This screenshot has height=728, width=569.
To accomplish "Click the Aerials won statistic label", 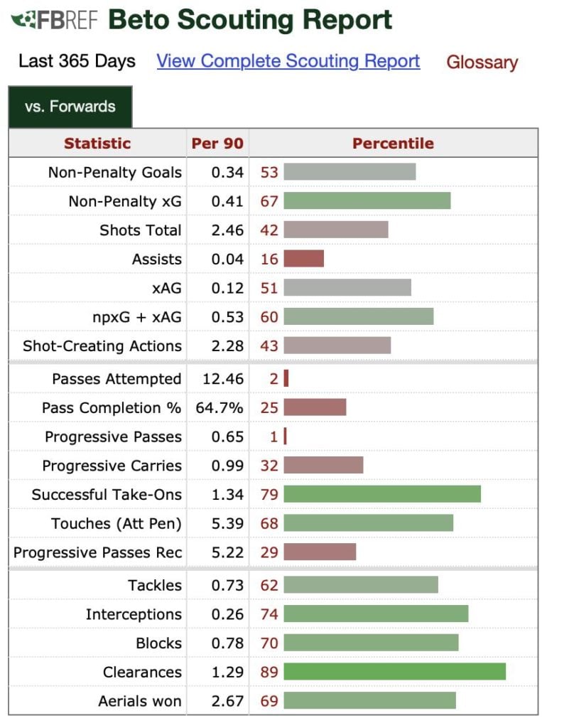I will click(140, 701).
